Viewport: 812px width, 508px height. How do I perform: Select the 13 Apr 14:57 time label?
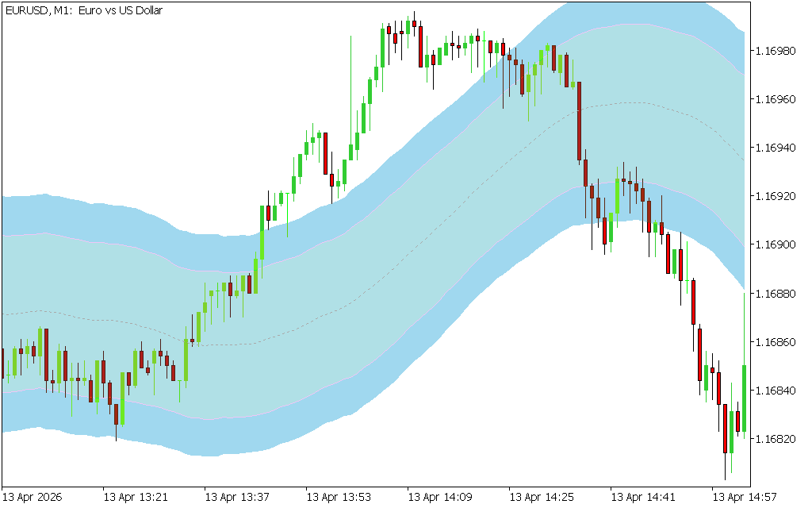pos(745,498)
